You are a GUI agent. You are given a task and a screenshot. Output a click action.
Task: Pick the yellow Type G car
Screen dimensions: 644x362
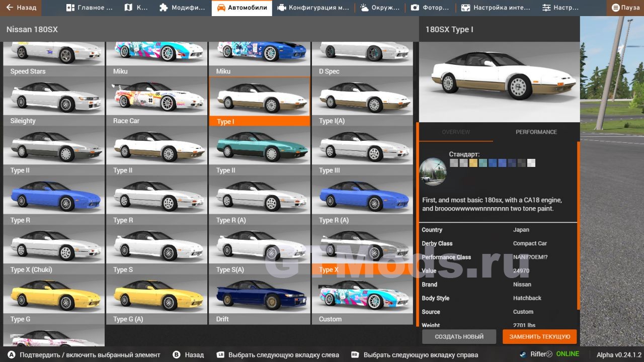(x=54, y=300)
